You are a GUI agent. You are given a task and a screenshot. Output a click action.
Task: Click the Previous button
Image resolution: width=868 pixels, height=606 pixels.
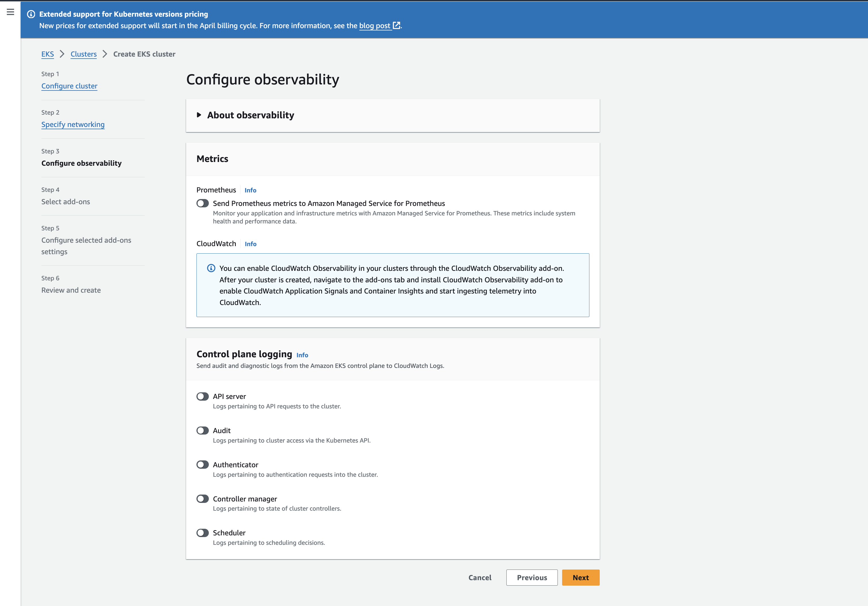tap(532, 578)
